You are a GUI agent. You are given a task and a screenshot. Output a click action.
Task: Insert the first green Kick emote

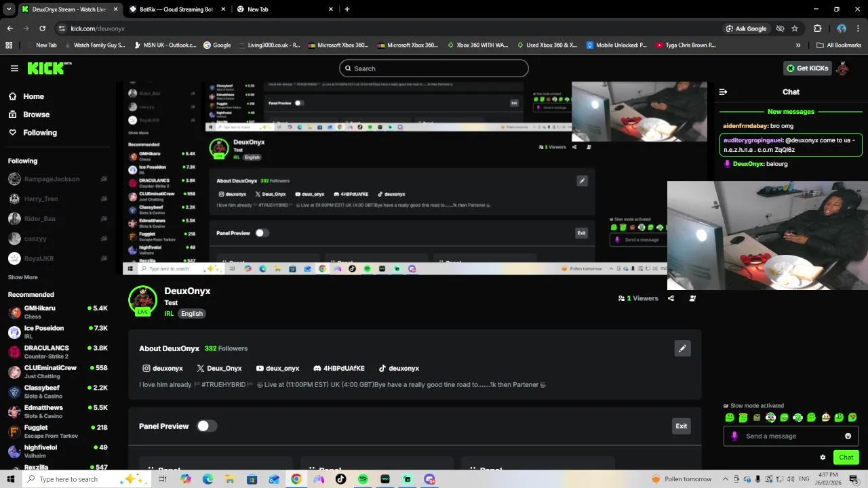pyautogui.click(x=730, y=418)
